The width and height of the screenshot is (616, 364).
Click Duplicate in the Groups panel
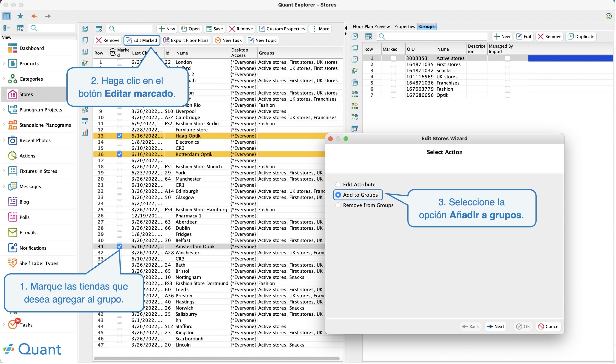point(581,37)
